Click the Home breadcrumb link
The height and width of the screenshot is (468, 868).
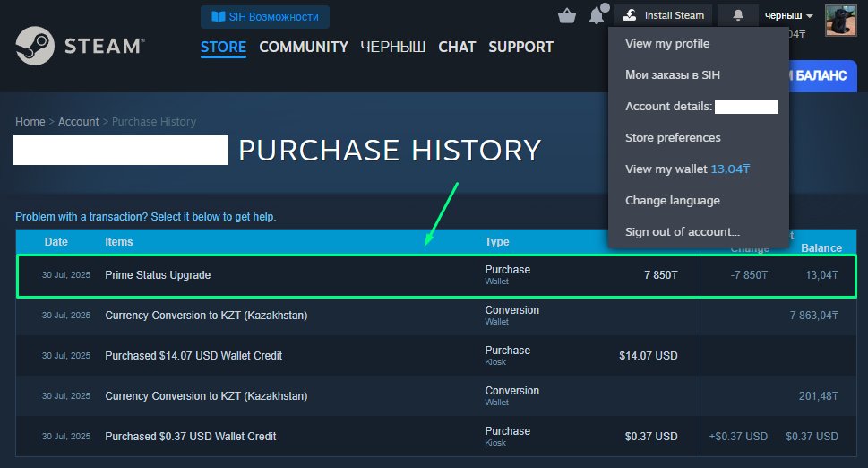30,122
